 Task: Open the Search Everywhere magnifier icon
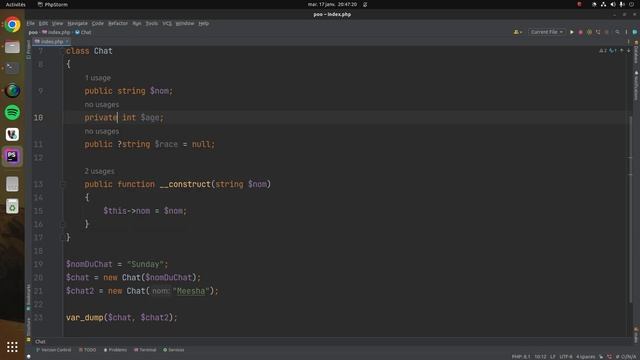(618, 32)
